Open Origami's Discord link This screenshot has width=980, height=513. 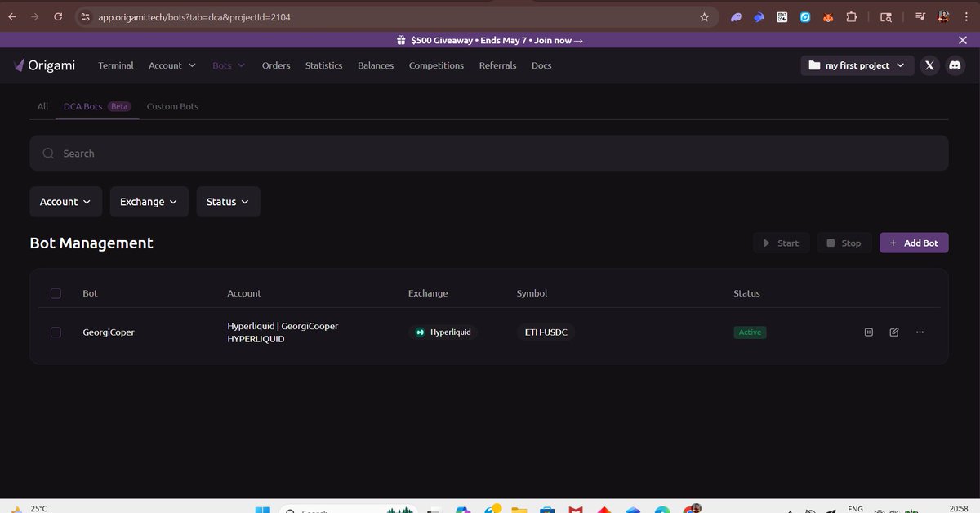click(x=955, y=65)
